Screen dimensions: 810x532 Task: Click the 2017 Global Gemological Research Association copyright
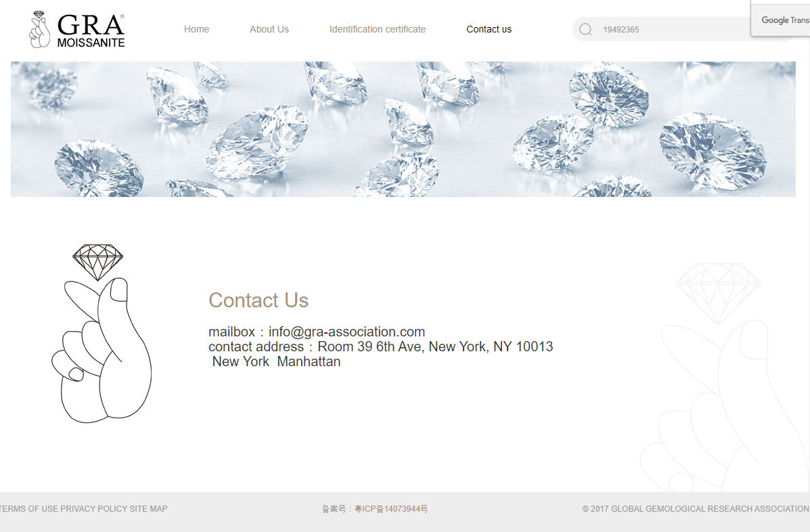point(696,509)
